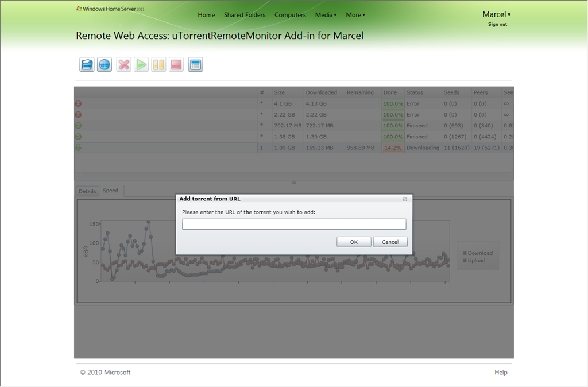
Task: Open the More dropdown menu
Action: coord(355,15)
